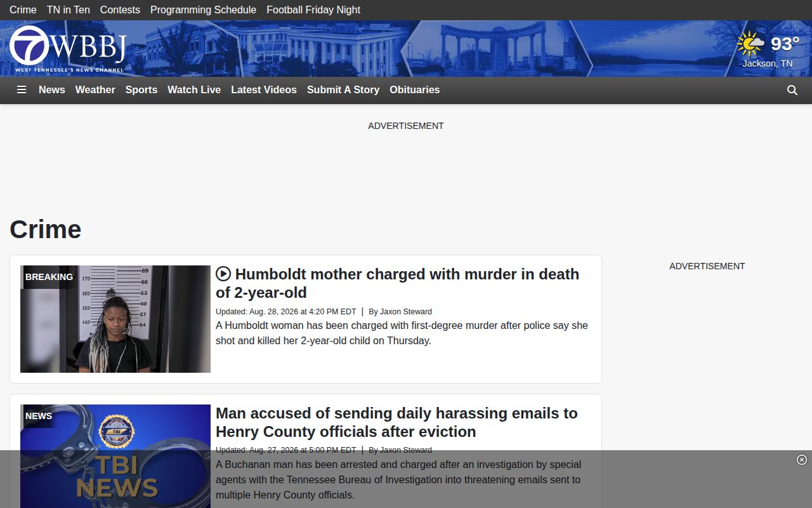Click the Humboldt mugshot thumbnail

[115, 319]
